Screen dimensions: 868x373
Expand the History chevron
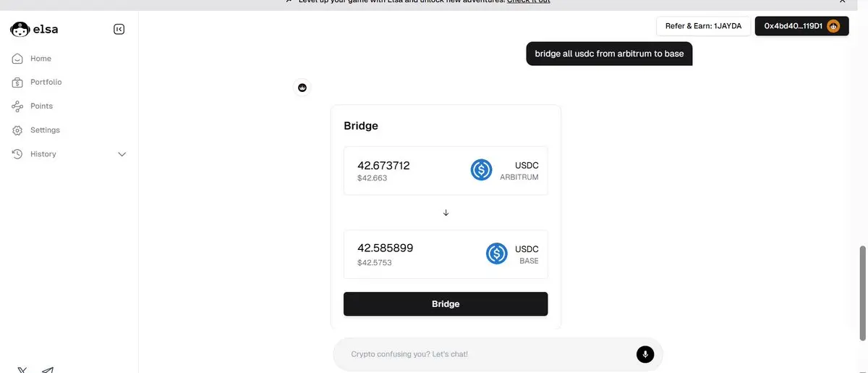click(x=122, y=154)
